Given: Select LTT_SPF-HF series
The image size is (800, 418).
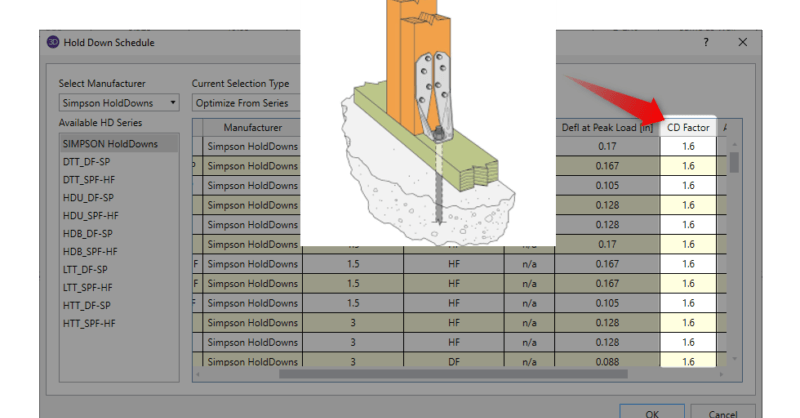Looking at the screenshot, I should [87, 287].
